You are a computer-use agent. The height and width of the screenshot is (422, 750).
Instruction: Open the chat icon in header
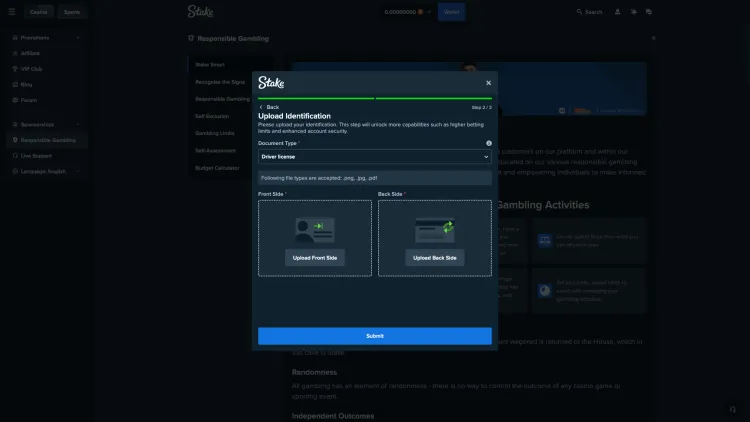649,11
